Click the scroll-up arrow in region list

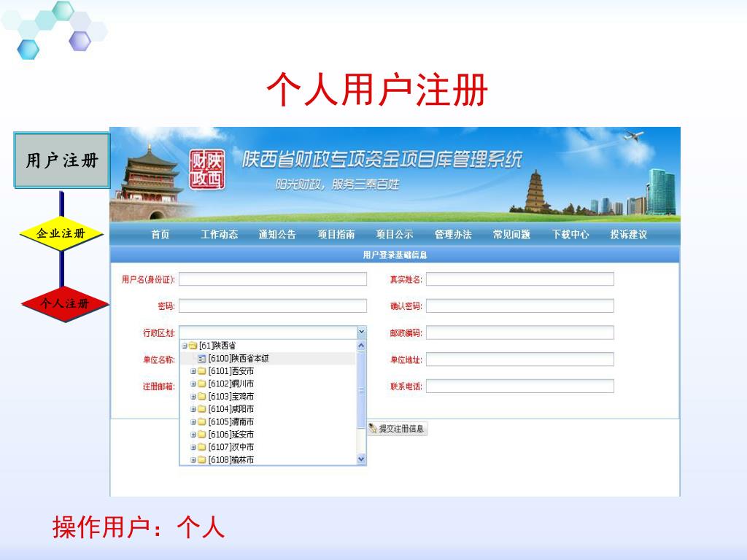point(361,346)
